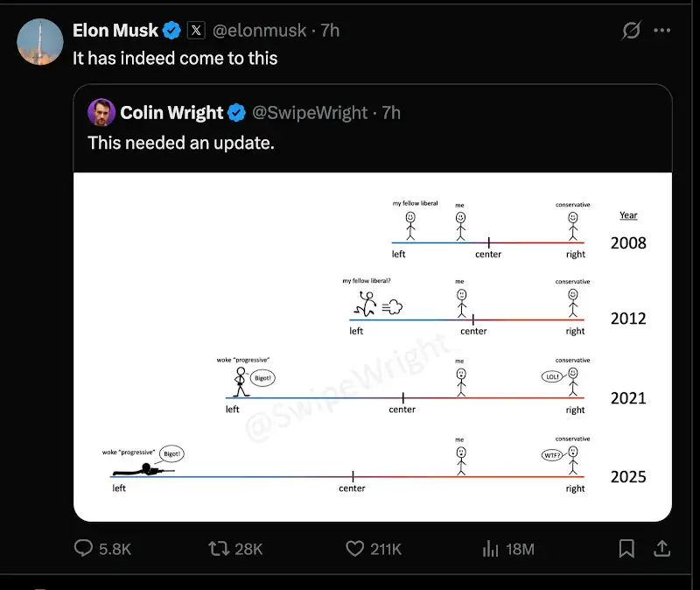Open quoted post "This needed an update."
Screen dimensions: 700x590
(181, 142)
